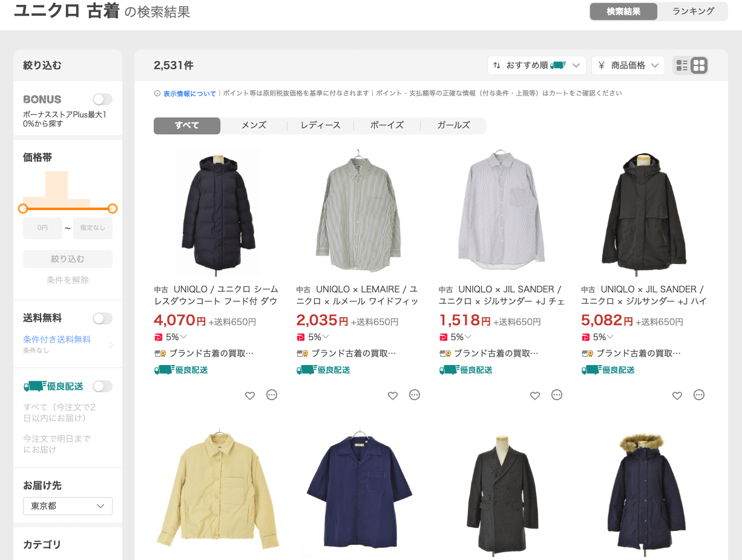Click store badge icon for 1,518円 item
This screenshot has height=560, width=742.
(x=445, y=354)
